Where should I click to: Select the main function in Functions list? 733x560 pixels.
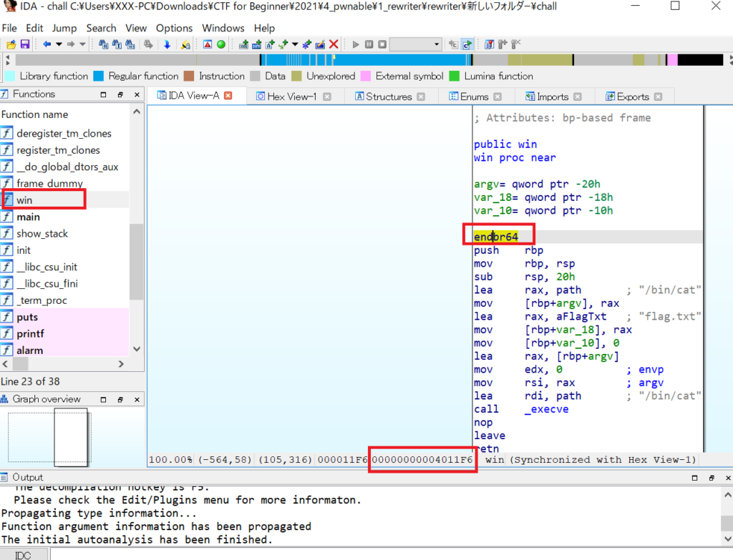(29, 217)
